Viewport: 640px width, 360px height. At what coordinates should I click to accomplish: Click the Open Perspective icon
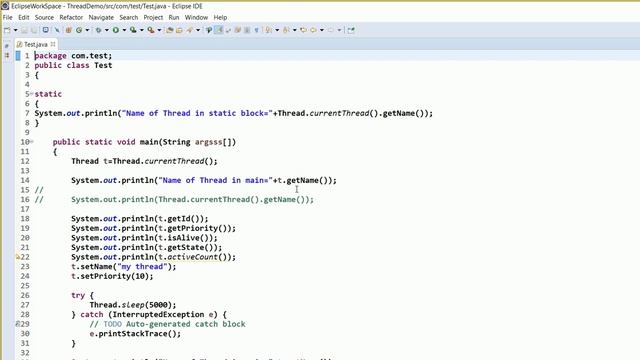[x=351, y=30]
